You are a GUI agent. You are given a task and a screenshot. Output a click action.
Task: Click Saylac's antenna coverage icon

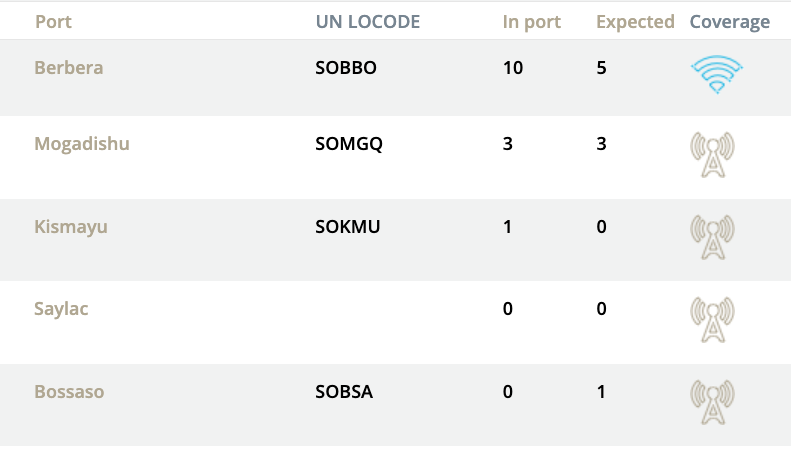coord(712,320)
